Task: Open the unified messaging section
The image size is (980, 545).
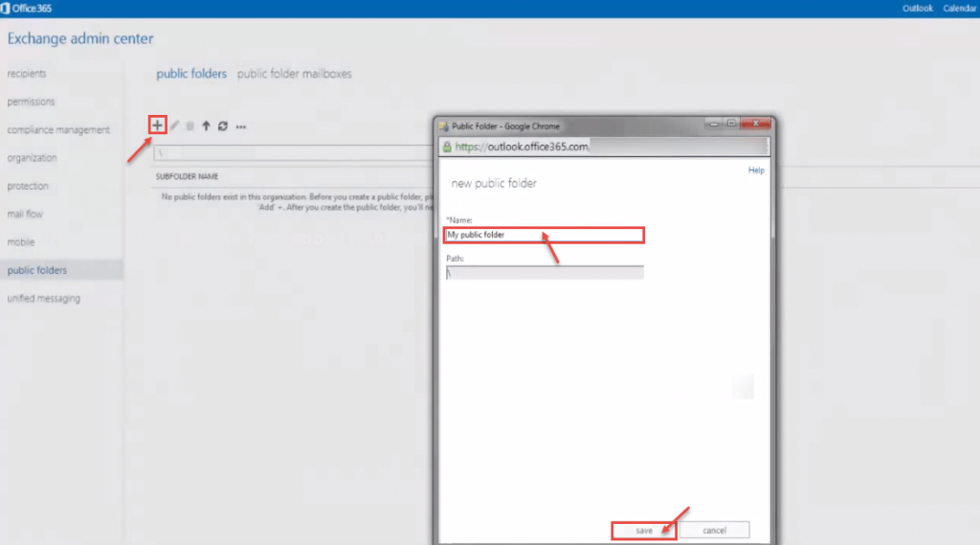Action: (44, 299)
